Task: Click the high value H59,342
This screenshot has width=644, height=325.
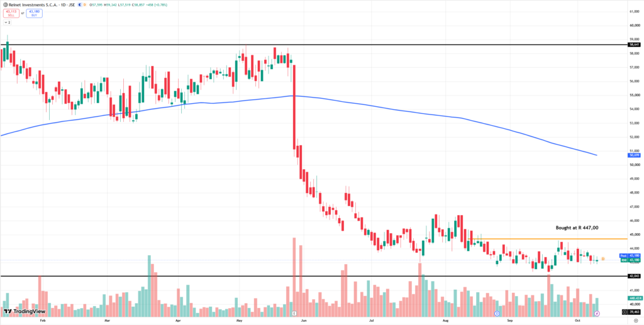Action: click(110, 5)
